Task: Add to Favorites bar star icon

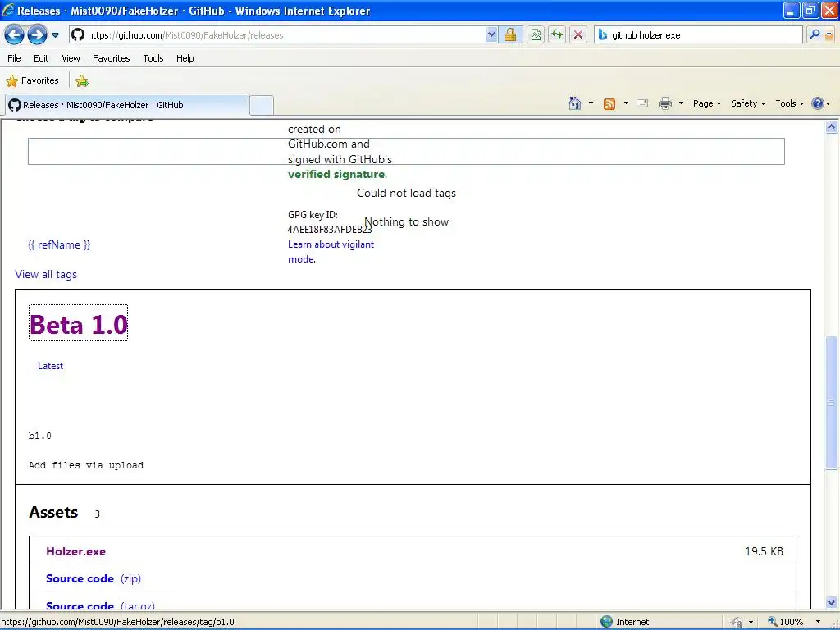Action: [82, 81]
